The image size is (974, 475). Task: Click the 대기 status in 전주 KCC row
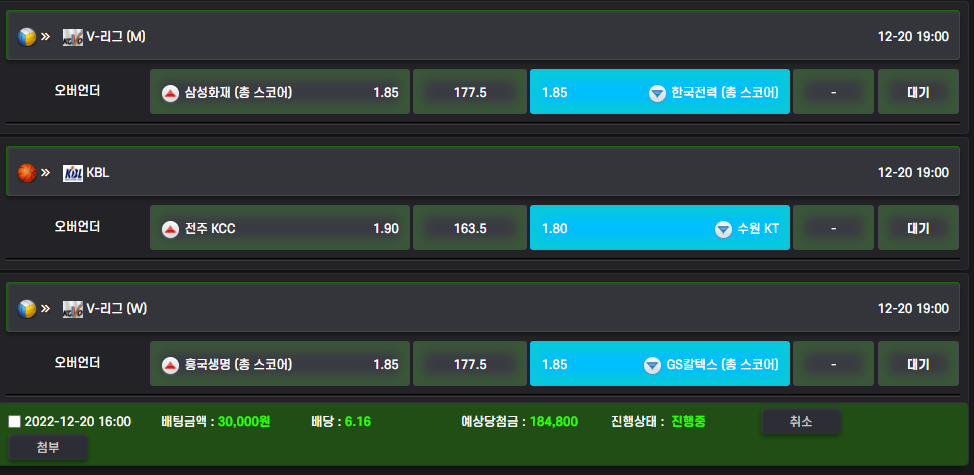(918, 227)
